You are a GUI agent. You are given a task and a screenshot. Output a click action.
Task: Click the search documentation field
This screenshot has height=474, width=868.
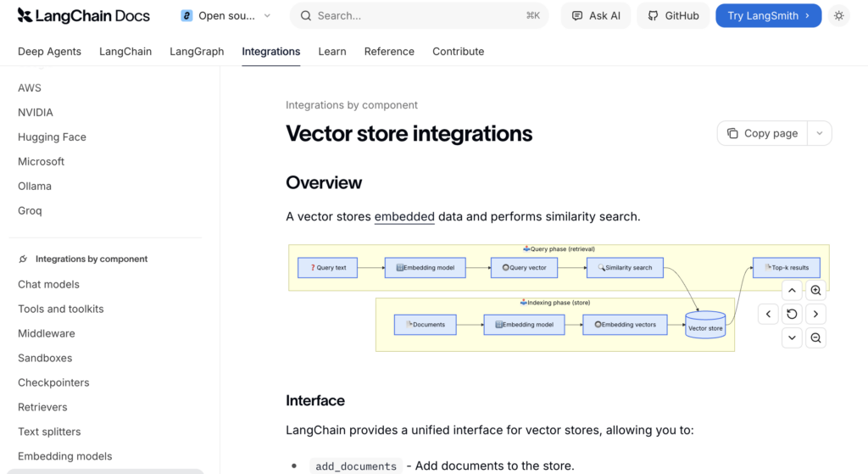[x=420, y=15]
